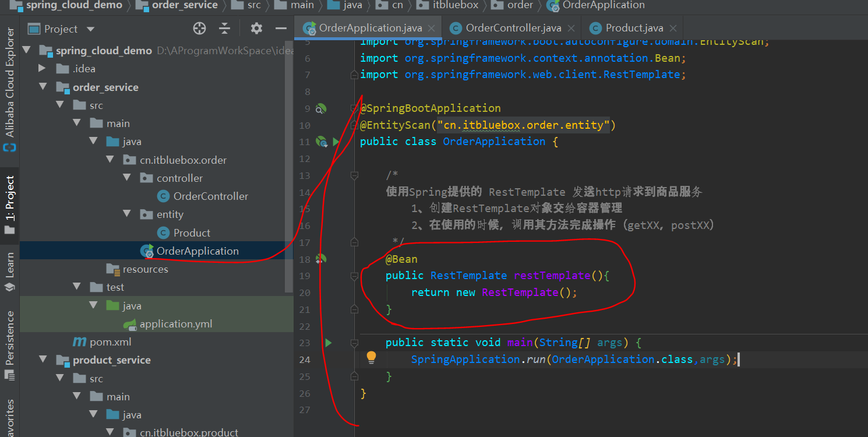Click Spring bean gutter icon on line 9
Screen dimensions: 868x437
[x=321, y=108]
